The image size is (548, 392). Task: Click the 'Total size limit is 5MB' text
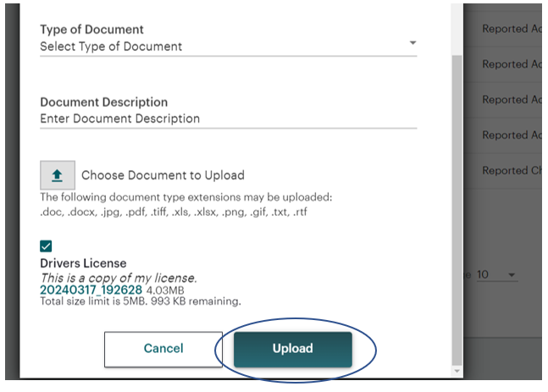tap(92, 301)
